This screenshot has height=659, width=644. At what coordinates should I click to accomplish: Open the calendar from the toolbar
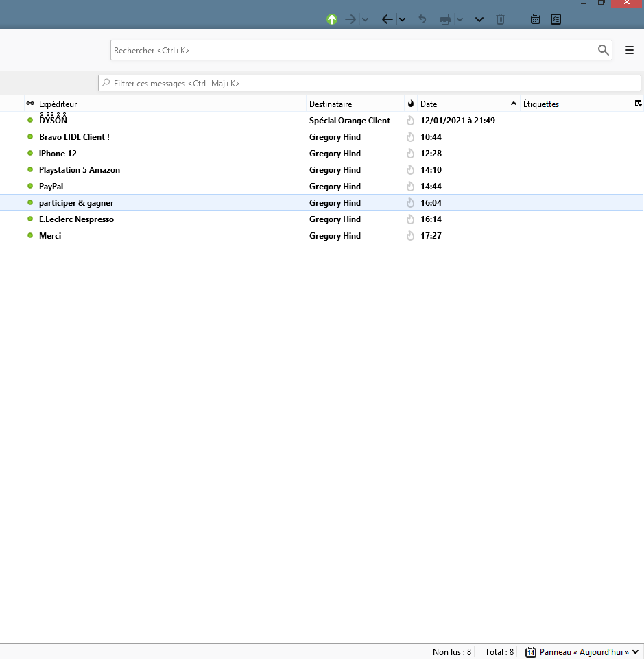click(536, 19)
